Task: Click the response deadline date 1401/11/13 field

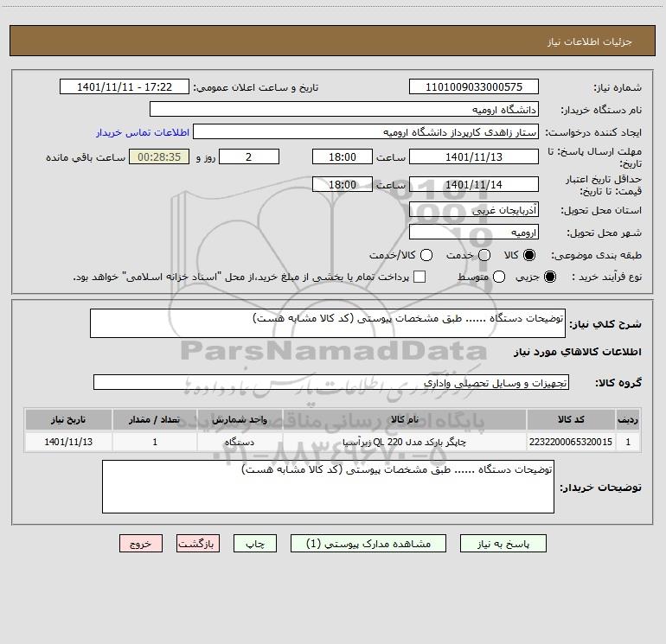Action: tap(474, 156)
